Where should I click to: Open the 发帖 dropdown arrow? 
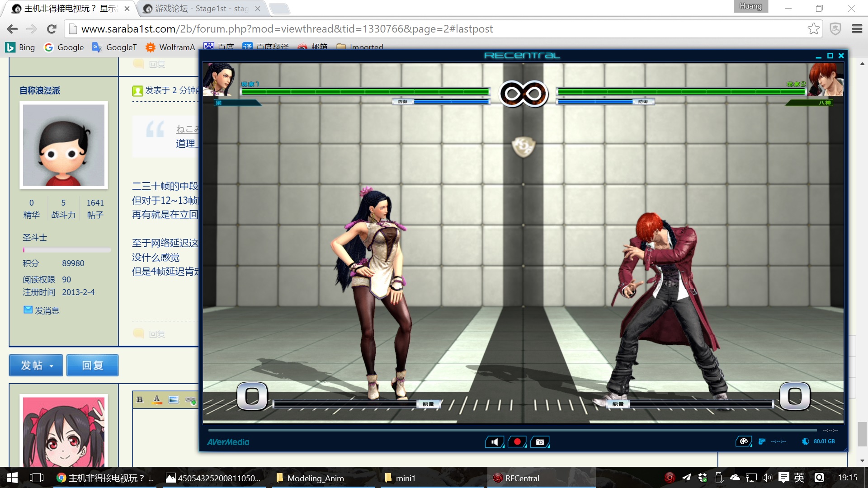[52, 366]
